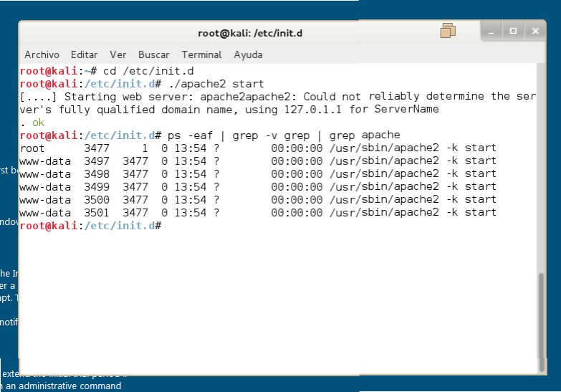Open the Ayuda help menu

click(248, 54)
